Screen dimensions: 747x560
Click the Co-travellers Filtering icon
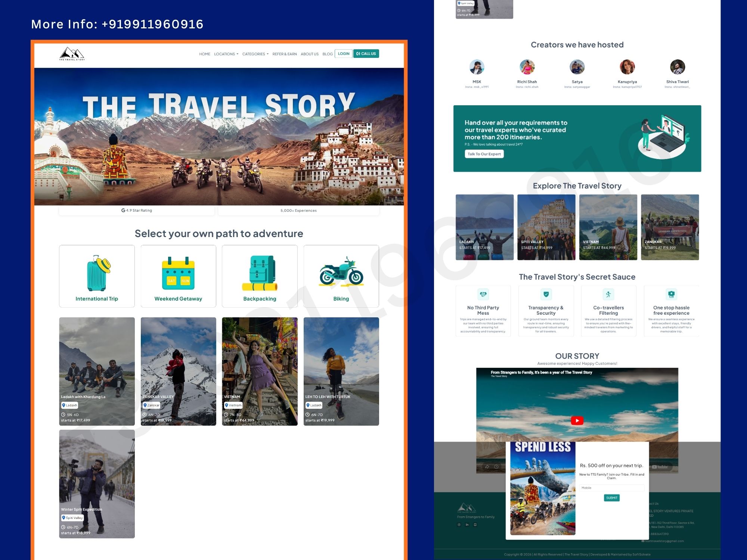(608, 295)
